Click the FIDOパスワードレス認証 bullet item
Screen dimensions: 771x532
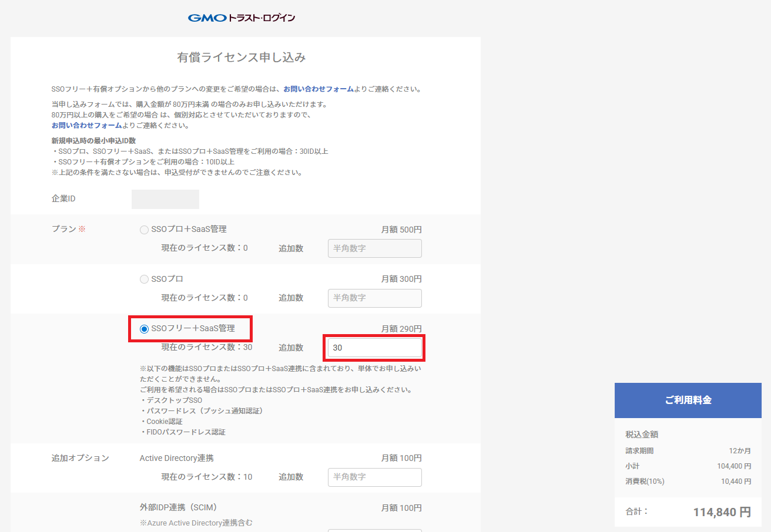(183, 432)
